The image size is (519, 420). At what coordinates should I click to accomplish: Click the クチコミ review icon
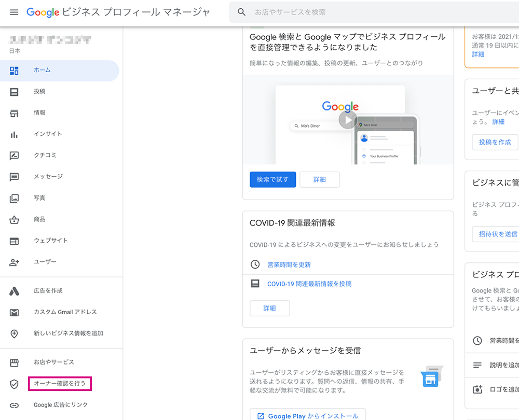point(14,156)
